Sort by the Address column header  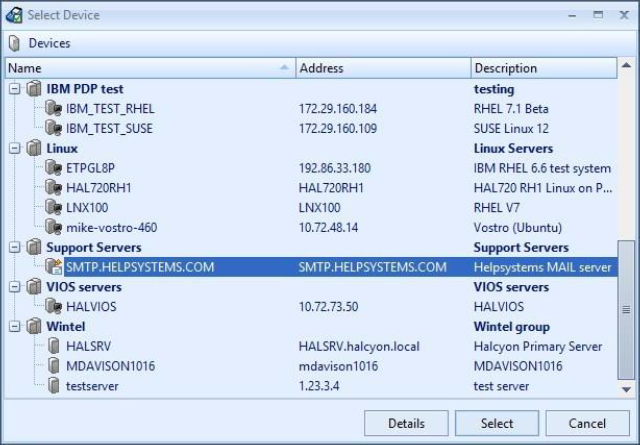coord(383,68)
